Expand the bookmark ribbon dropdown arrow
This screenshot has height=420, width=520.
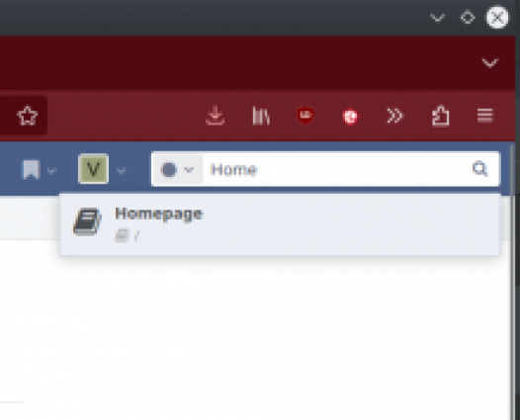[51, 171]
